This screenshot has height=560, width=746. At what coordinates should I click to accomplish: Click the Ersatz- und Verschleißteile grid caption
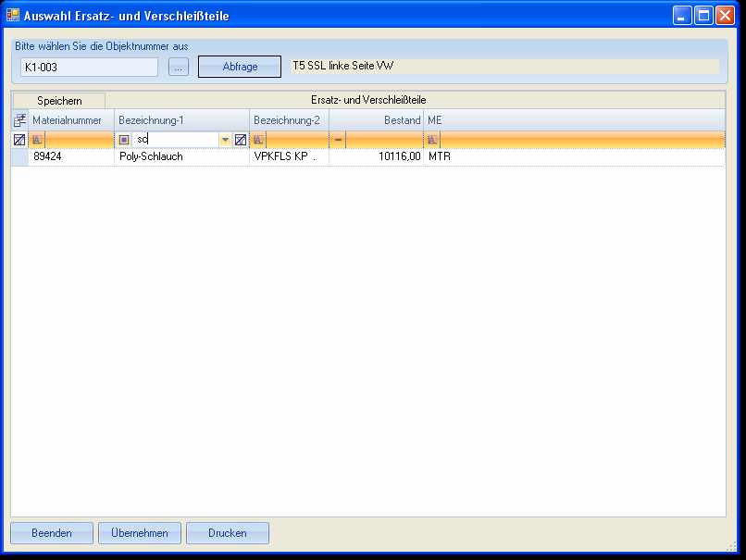[368, 100]
